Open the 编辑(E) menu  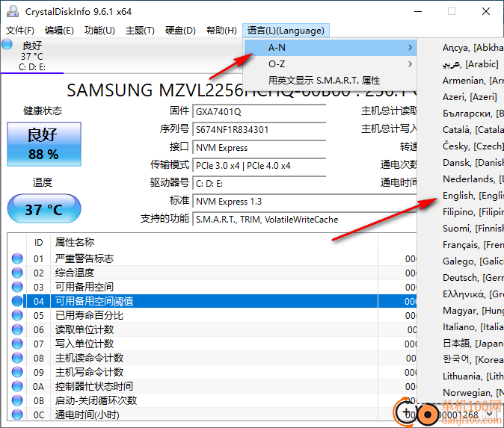click(x=59, y=31)
